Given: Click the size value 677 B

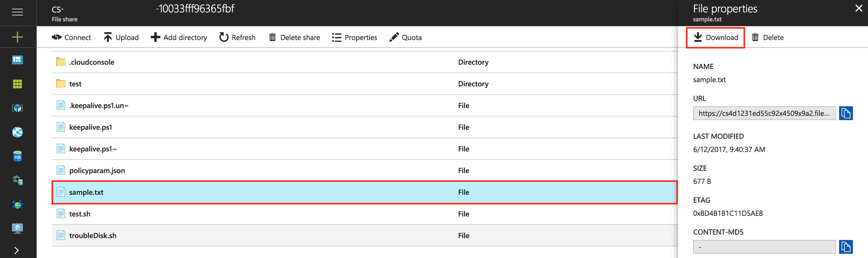Looking at the screenshot, I should click(702, 181).
